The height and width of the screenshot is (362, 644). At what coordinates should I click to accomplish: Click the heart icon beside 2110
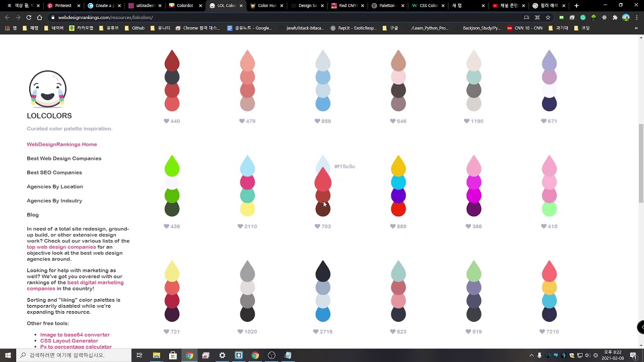tap(240, 226)
